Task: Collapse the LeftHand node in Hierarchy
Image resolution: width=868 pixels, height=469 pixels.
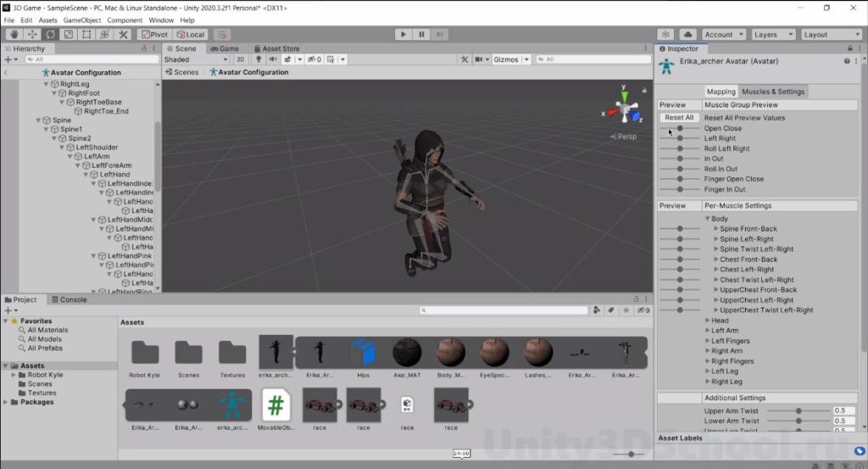Action: click(86, 175)
